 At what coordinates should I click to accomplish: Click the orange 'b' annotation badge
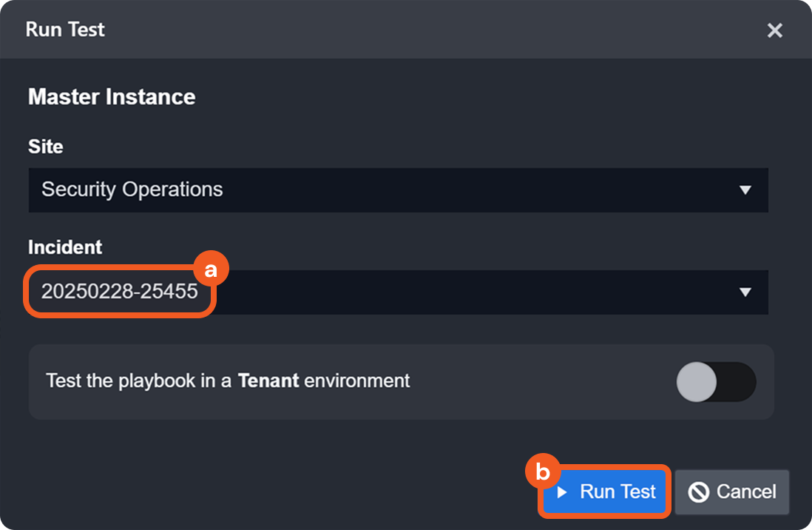tap(543, 471)
